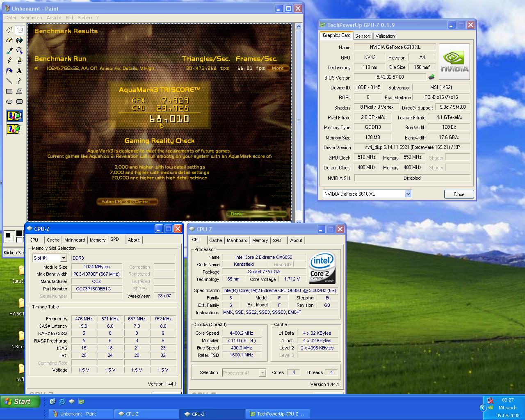Switch to TechPowerUp GPU-Z on the taskbar

278,414
